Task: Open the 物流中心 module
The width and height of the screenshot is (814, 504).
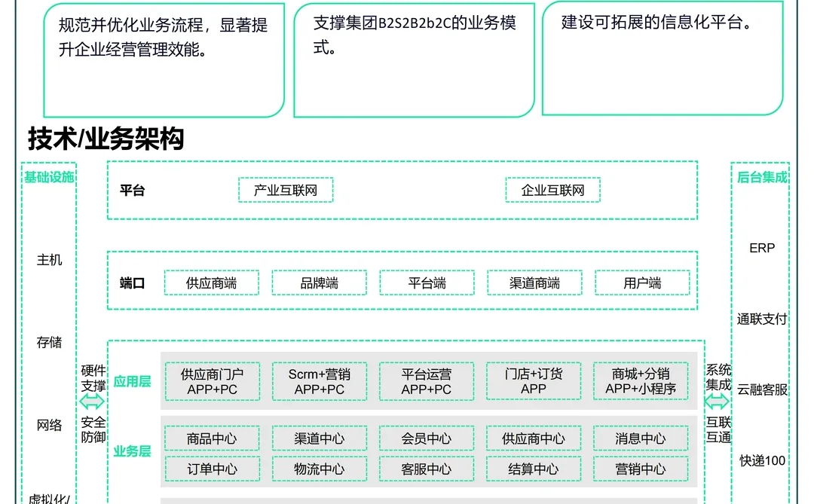Action: point(319,469)
